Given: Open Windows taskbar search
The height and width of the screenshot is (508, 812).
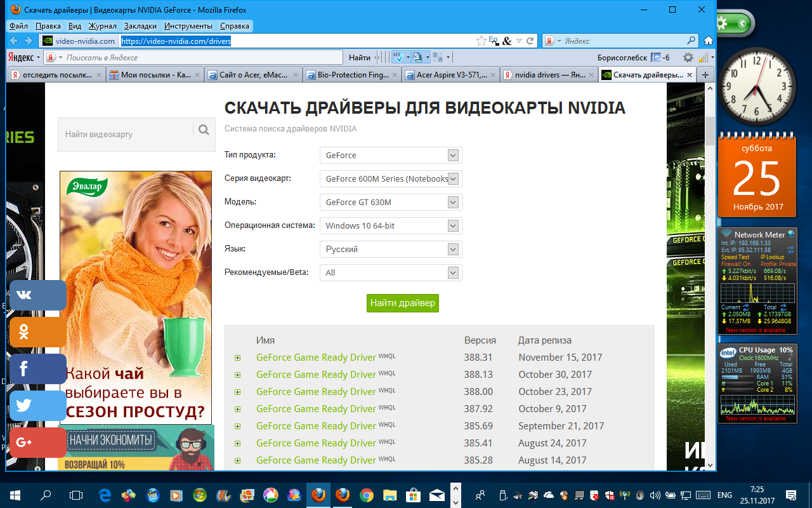Looking at the screenshot, I should tap(46, 495).
